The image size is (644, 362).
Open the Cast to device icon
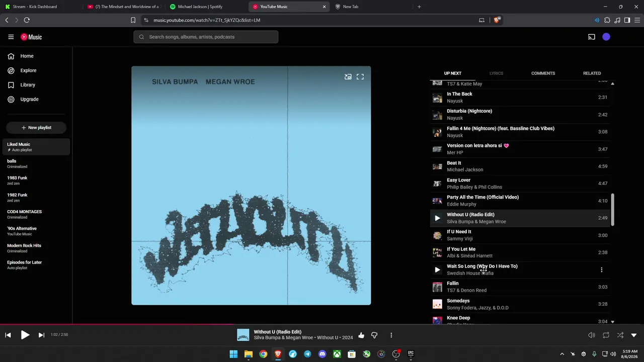tap(592, 37)
